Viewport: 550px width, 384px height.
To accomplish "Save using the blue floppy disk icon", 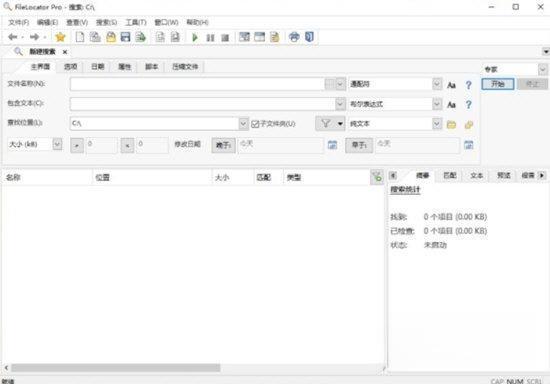I will (126, 37).
